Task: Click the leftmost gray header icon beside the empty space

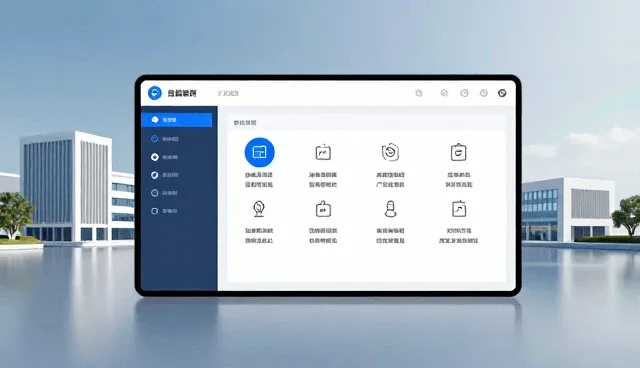Action: (419, 93)
